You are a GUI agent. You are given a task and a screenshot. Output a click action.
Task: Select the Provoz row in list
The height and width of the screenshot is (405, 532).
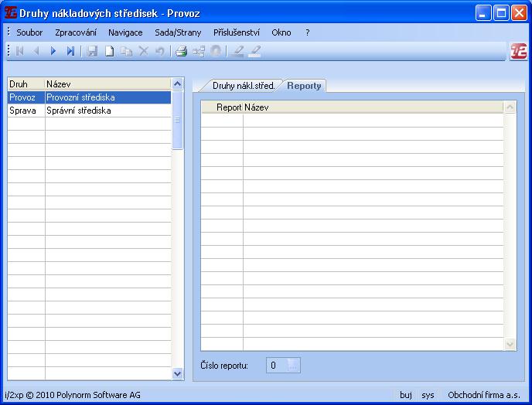coord(89,97)
